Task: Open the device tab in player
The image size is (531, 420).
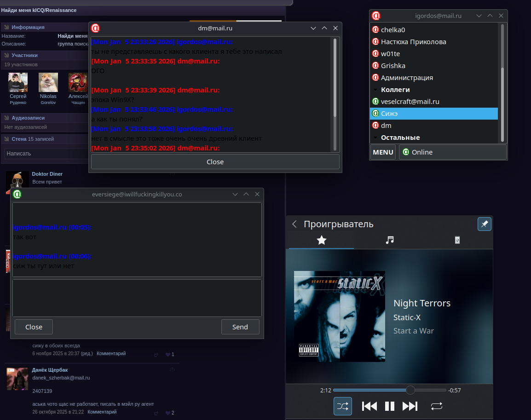Action: (457, 240)
